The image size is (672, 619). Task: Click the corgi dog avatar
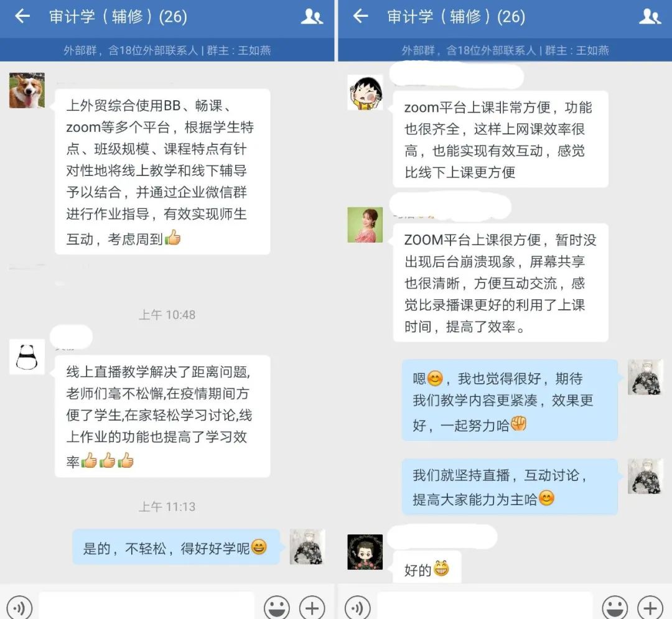pyautogui.click(x=27, y=90)
